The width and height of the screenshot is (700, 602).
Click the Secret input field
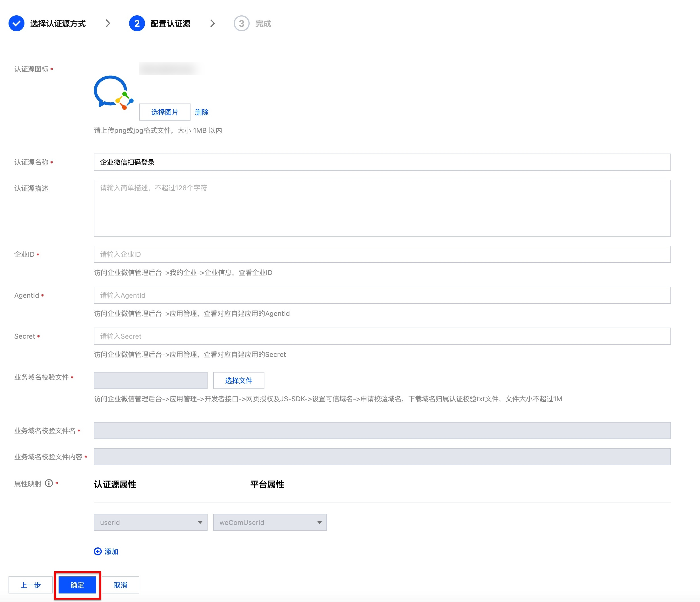tap(382, 336)
